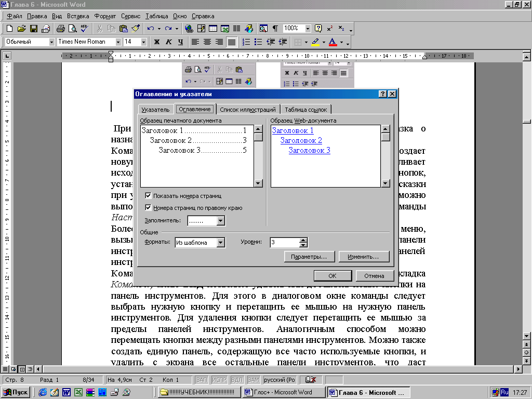Open the Document Map icon

[263, 29]
